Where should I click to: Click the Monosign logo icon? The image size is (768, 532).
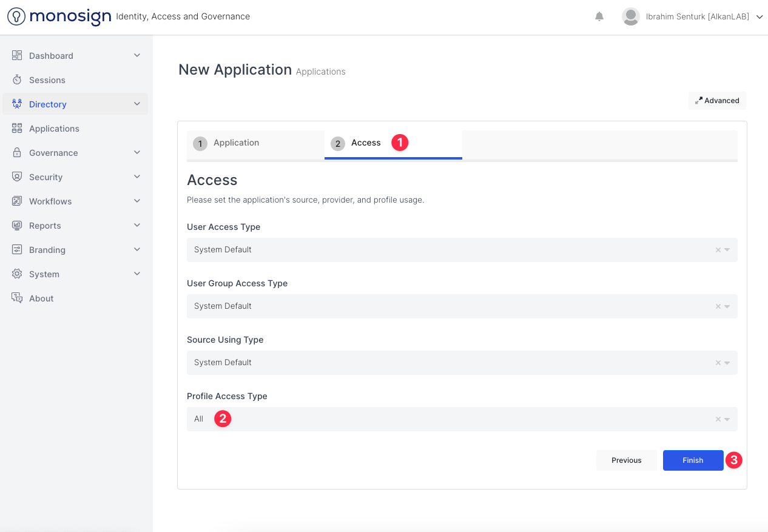16,16
